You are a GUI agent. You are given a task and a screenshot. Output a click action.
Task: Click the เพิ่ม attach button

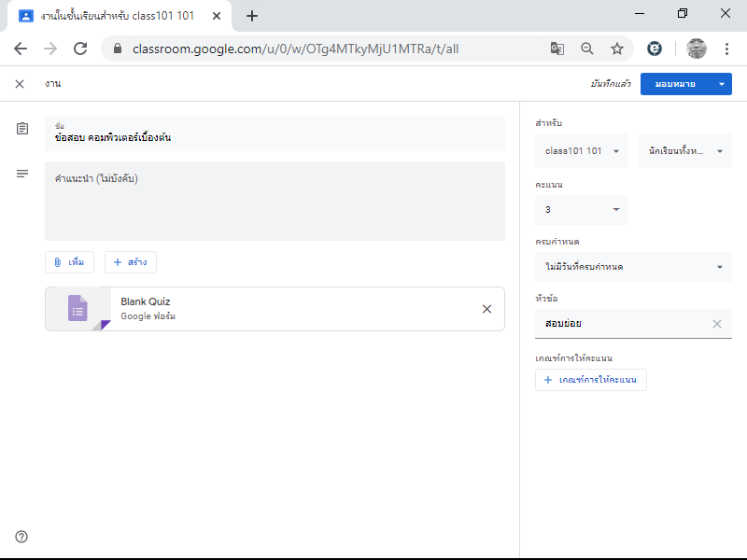coord(69,262)
